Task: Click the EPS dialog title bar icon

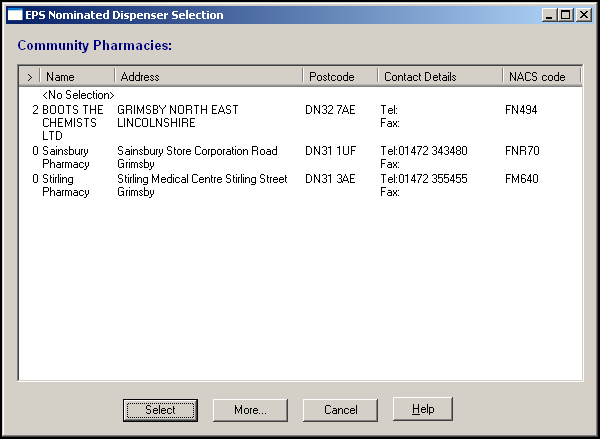Action: [x=15, y=15]
